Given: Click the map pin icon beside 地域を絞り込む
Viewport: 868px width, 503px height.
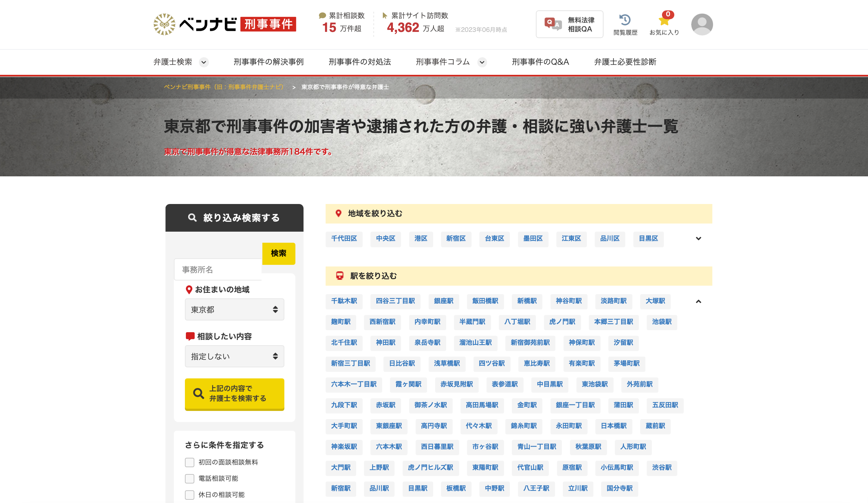Looking at the screenshot, I should tap(339, 213).
